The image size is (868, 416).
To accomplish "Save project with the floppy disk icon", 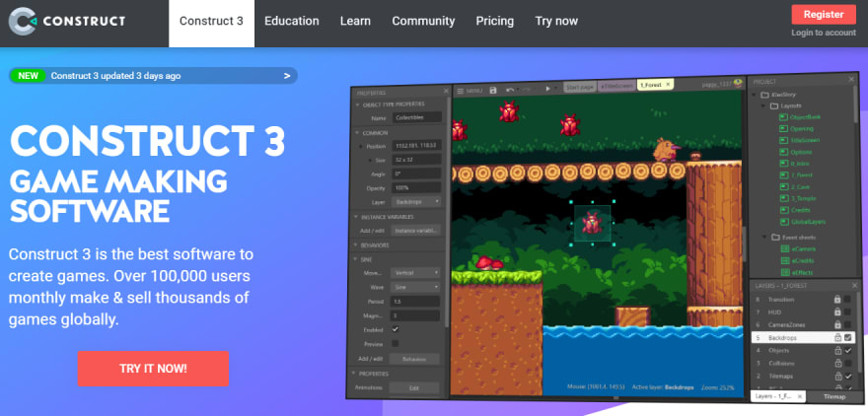I will (493, 90).
